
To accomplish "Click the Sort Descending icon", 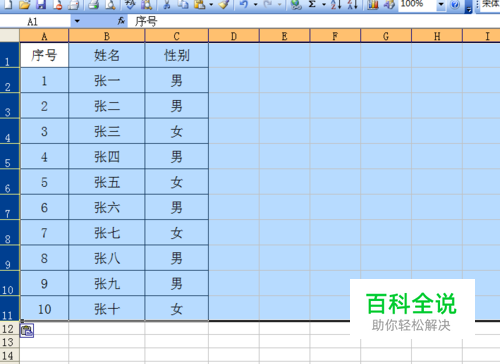I will 352,4.
